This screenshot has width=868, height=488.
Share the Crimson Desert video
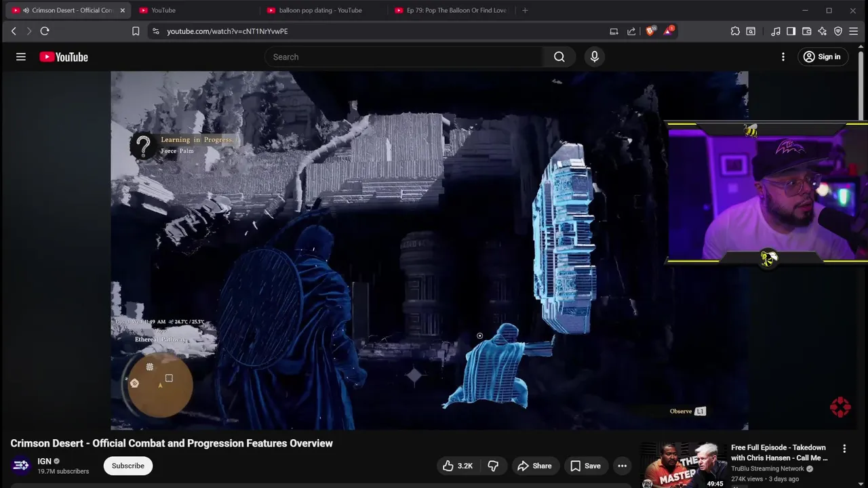[x=534, y=466]
